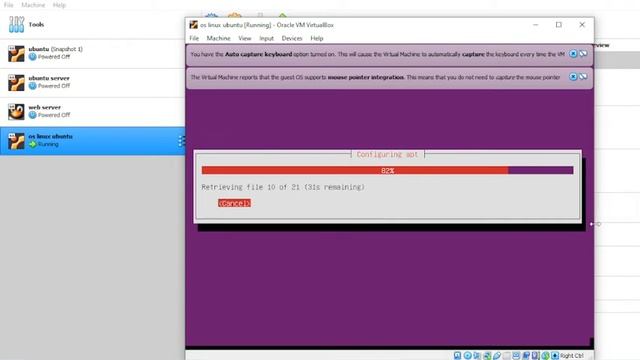Viewport: 640px width, 360px height.
Task: Minimize the os linux ubuntu VM window
Action: 536,25
